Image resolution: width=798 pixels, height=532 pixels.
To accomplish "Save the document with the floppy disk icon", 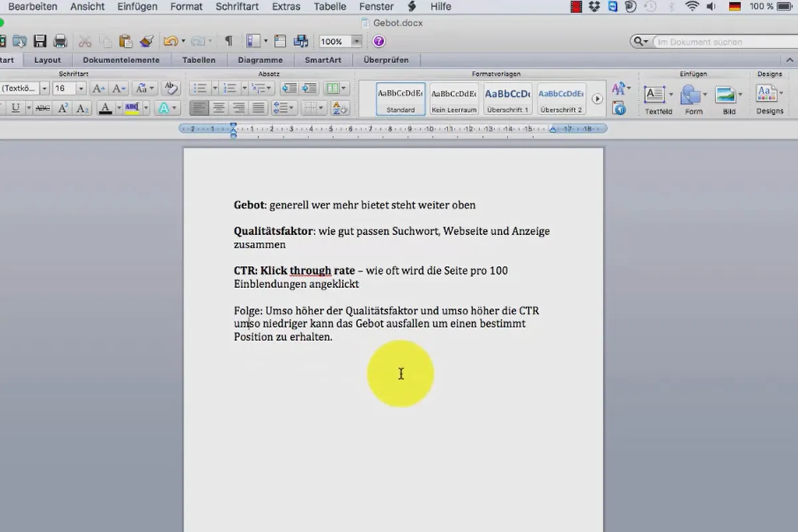I will point(40,41).
